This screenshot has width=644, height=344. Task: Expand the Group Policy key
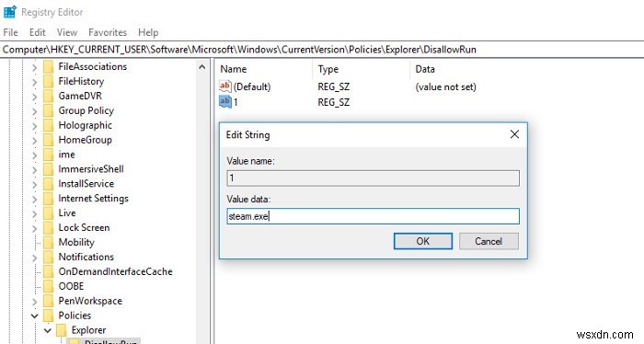pos(35,111)
